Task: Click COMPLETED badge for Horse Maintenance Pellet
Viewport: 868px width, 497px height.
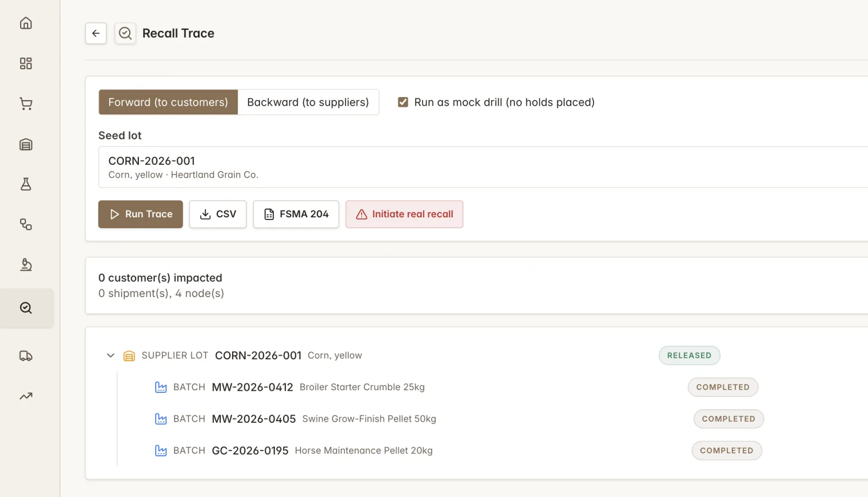Action: [x=726, y=450]
